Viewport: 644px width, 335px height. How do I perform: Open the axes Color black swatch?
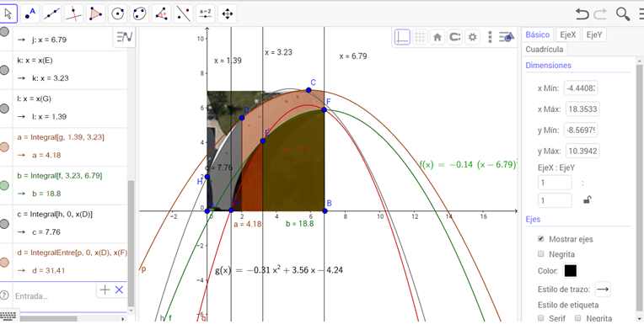(571, 271)
